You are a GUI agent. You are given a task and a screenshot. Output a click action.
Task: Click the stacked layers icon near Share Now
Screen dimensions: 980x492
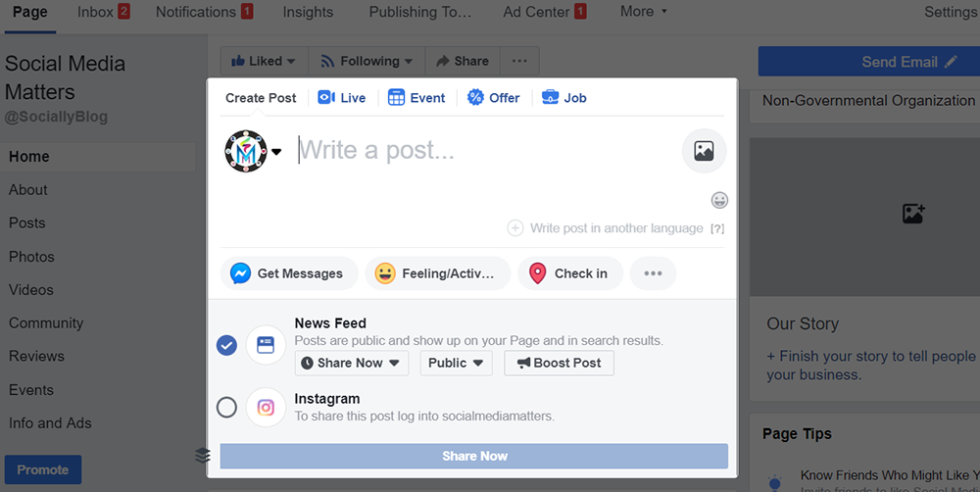coord(203,455)
